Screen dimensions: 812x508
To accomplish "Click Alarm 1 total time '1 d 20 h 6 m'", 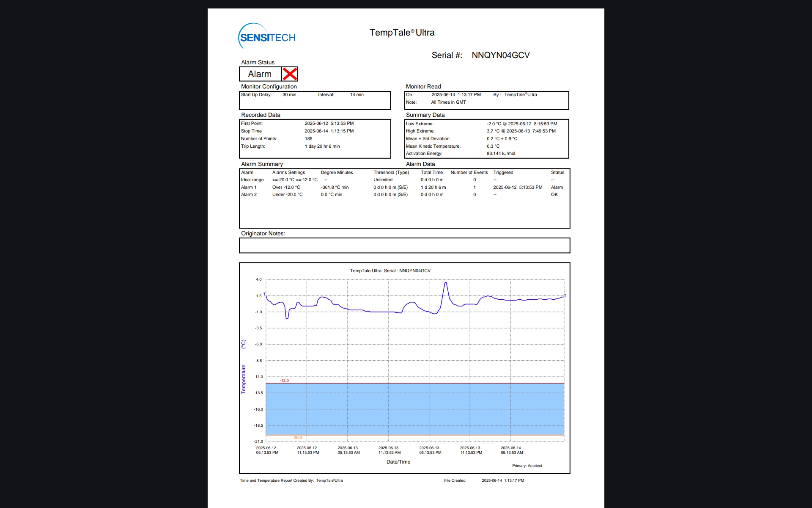I will 433,188.
